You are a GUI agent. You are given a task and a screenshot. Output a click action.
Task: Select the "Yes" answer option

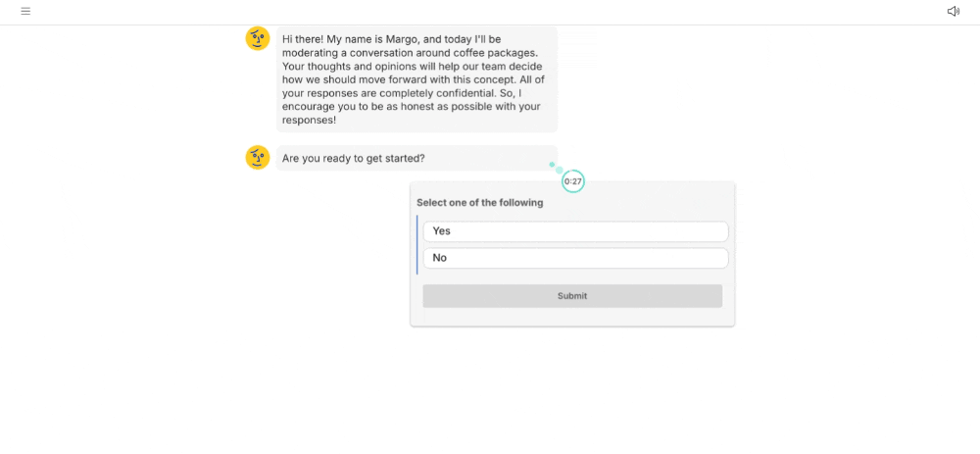pyautogui.click(x=575, y=231)
